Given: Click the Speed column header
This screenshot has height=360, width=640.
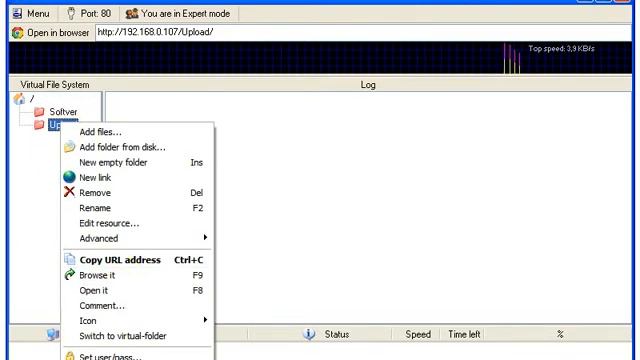Looking at the screenshot, I should (418, 335).
